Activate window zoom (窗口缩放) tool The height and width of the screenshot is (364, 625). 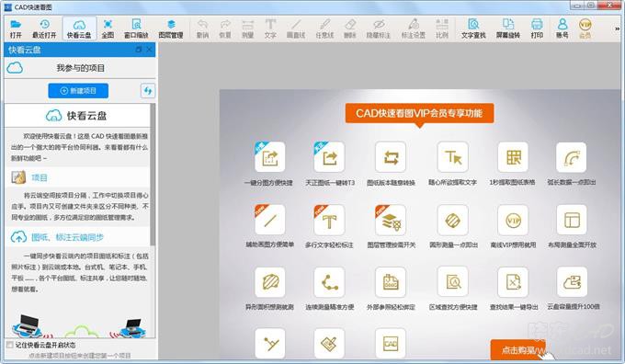[136, 28]
